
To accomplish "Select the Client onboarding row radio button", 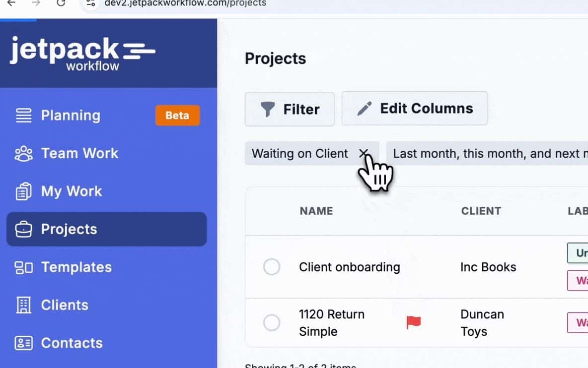I will coord(272,267).
